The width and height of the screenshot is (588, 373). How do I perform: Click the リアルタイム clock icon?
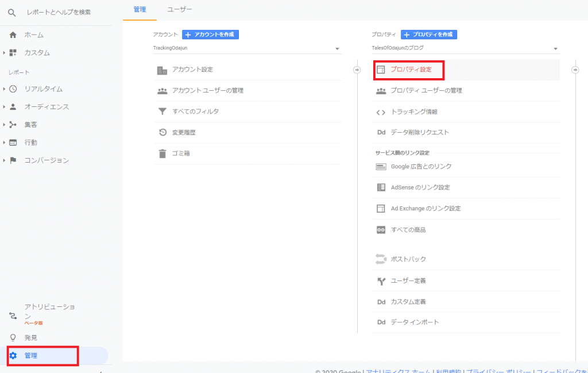pos(13,89)
